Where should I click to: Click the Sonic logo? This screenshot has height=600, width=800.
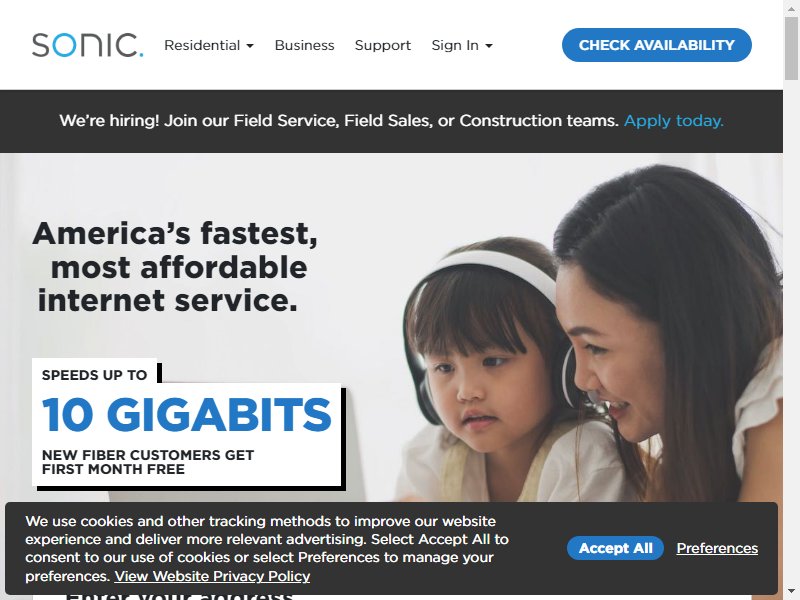87,45
